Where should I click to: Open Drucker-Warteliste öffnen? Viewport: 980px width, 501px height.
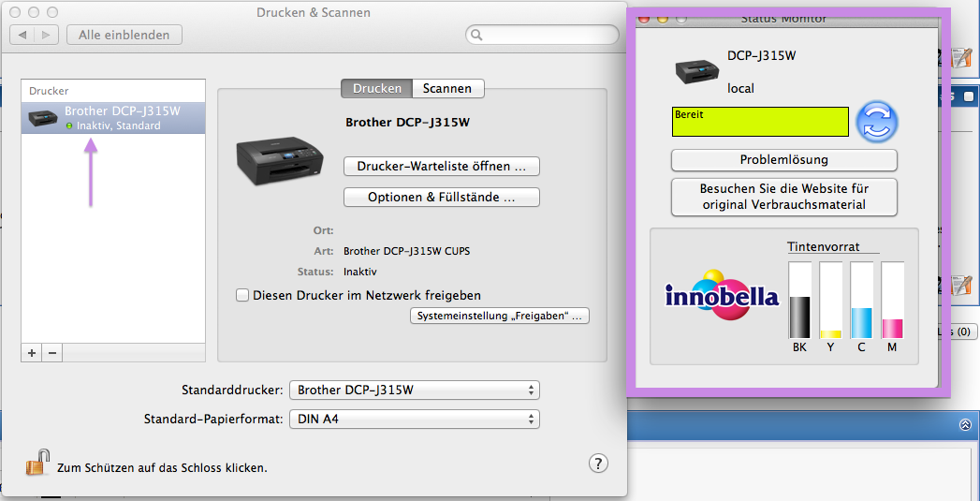(x=441, y=167)
